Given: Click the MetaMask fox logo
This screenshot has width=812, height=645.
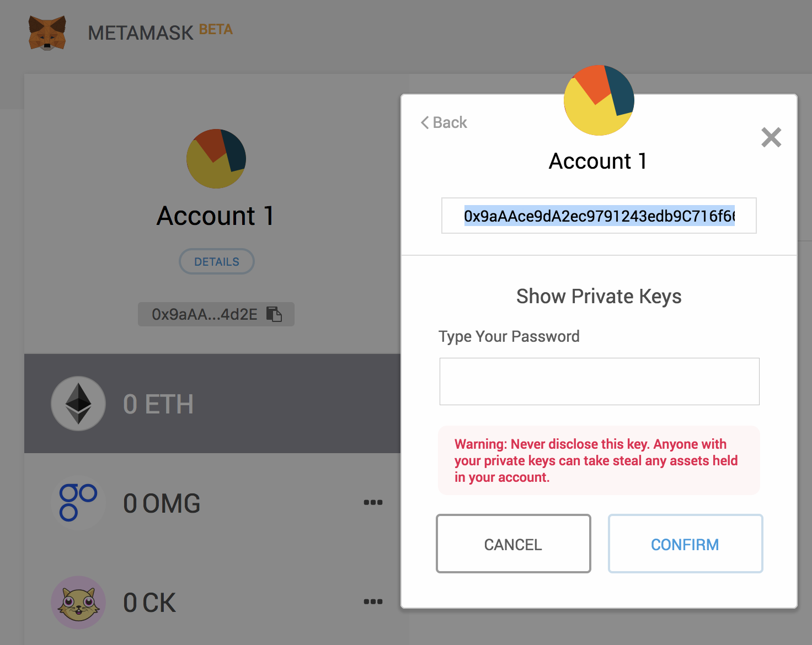Looking at the screenshot, I should 47,33.
